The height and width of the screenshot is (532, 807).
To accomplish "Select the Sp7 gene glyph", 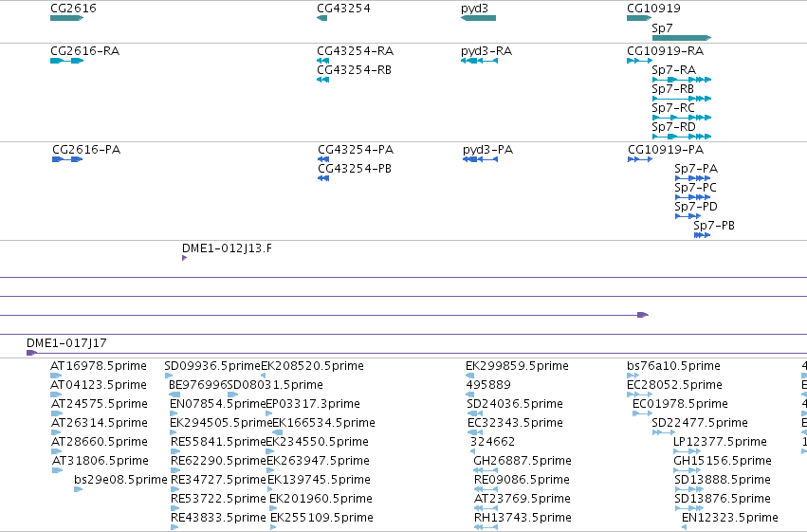I will click(x=682, y=38).
